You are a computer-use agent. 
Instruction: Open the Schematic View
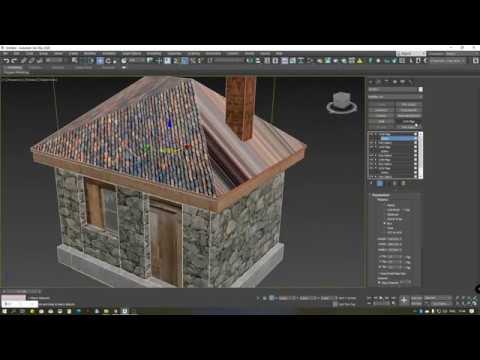[301, 61]
